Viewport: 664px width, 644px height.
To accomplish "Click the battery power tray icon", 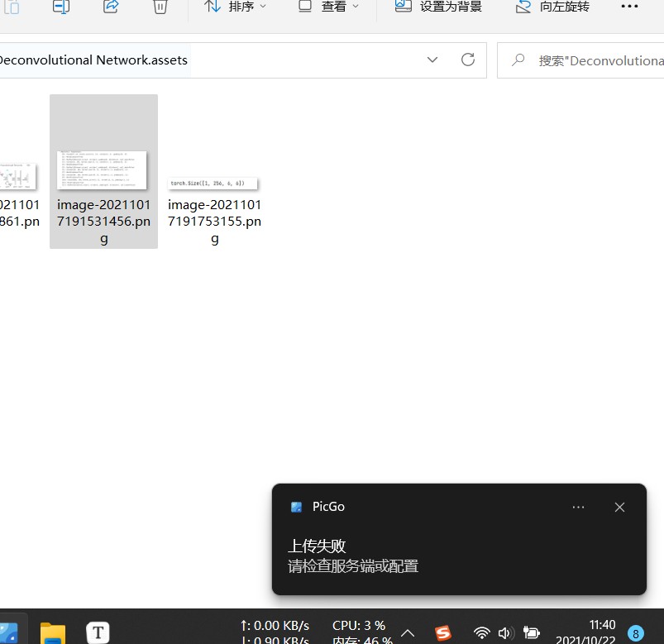I will click(x=531, y=633).
